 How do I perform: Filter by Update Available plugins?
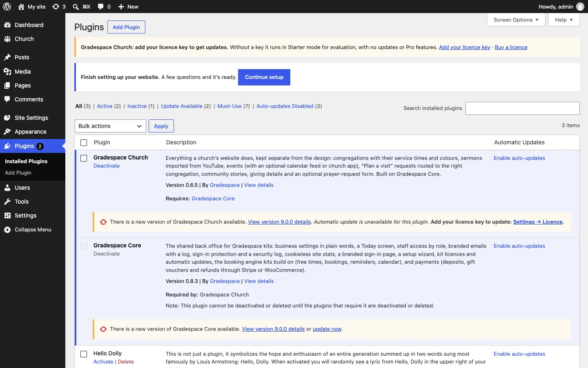[x=182, y=106]
